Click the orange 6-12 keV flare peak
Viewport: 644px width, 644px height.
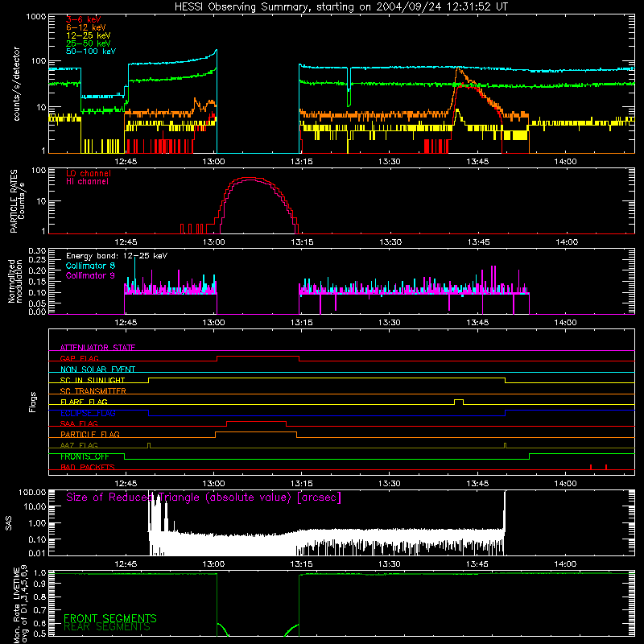coord(458,69)
